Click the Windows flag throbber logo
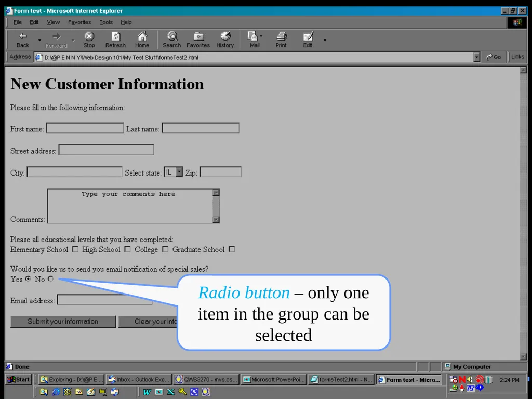 pyautogui.click(x=517, y=22)
